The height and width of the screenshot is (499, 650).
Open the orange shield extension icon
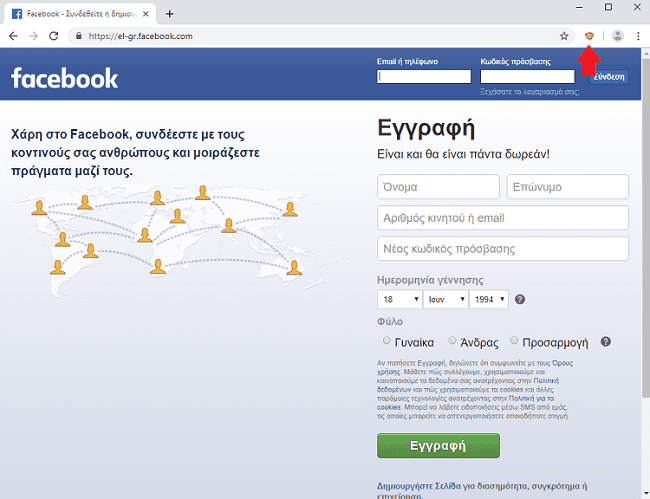click(x=589, y=36)
